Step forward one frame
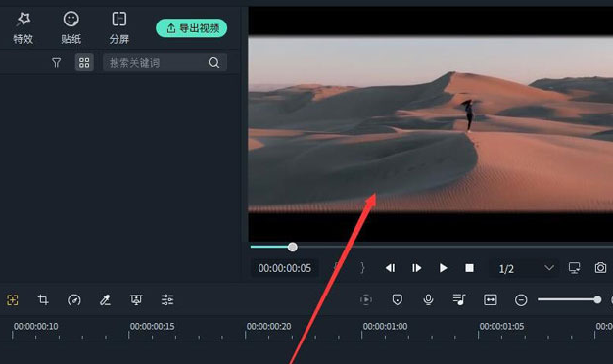The height and width of the screenshot is (364, 613). click(x=416, y=268)
